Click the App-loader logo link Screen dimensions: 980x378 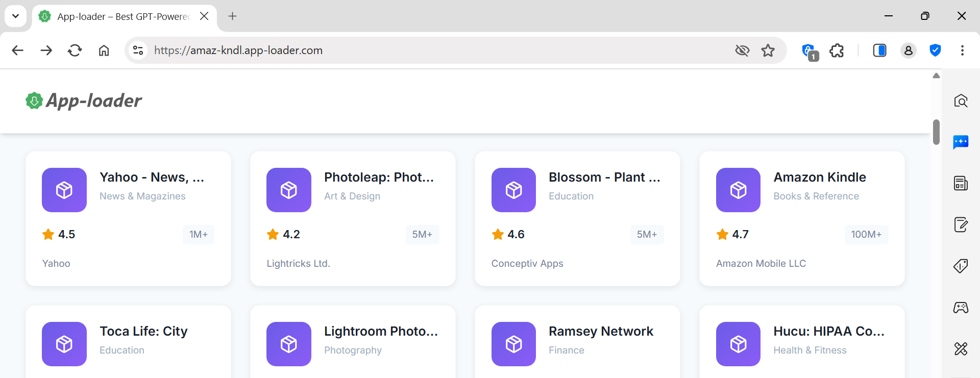pyautogui.click(x=84, y=101)
